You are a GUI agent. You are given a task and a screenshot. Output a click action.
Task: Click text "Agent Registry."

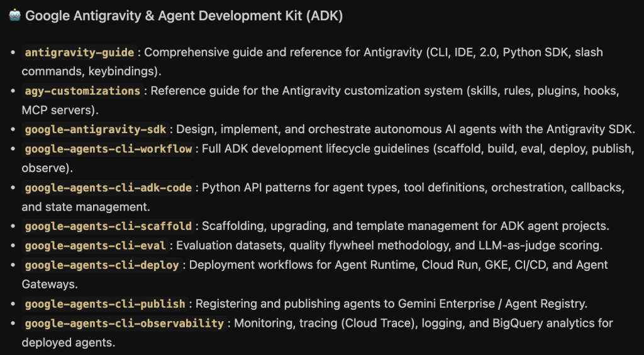point(547,303)
